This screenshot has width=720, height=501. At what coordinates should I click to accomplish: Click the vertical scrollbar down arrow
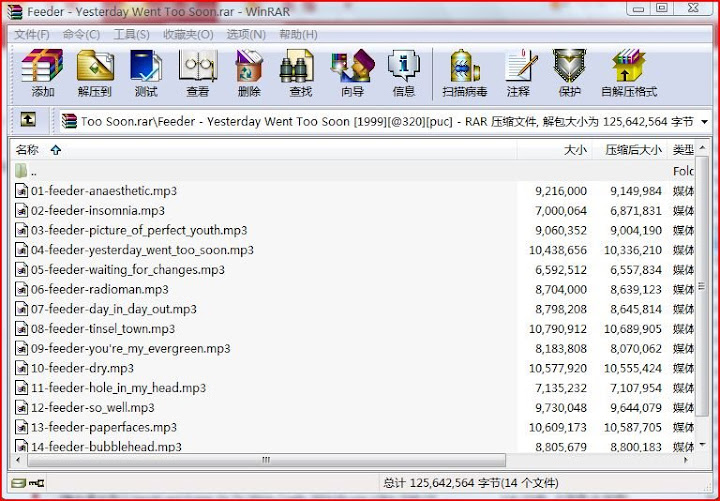[x=702, y=445]
